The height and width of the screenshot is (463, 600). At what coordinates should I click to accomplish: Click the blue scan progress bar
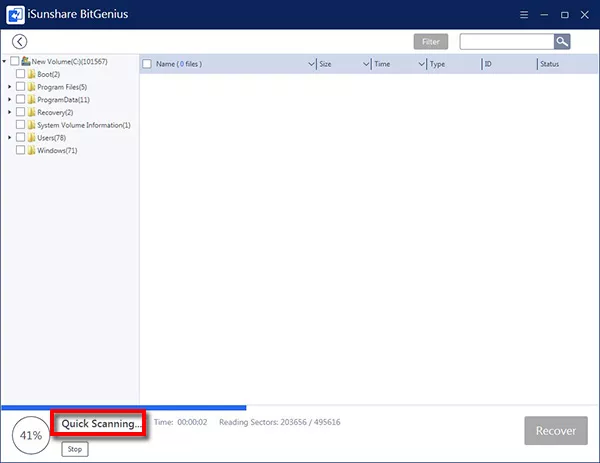pos(124,408)
